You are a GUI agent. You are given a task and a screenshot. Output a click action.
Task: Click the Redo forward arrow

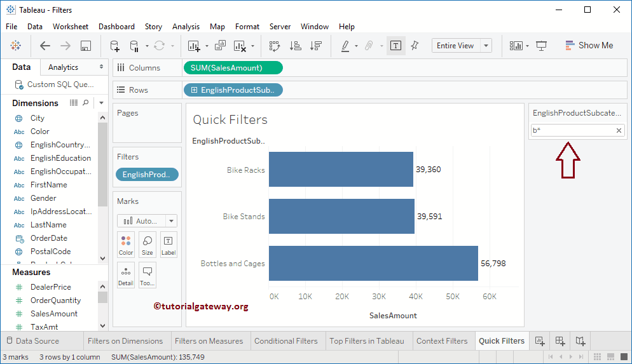pyautogui.click(x=65, y=46)
